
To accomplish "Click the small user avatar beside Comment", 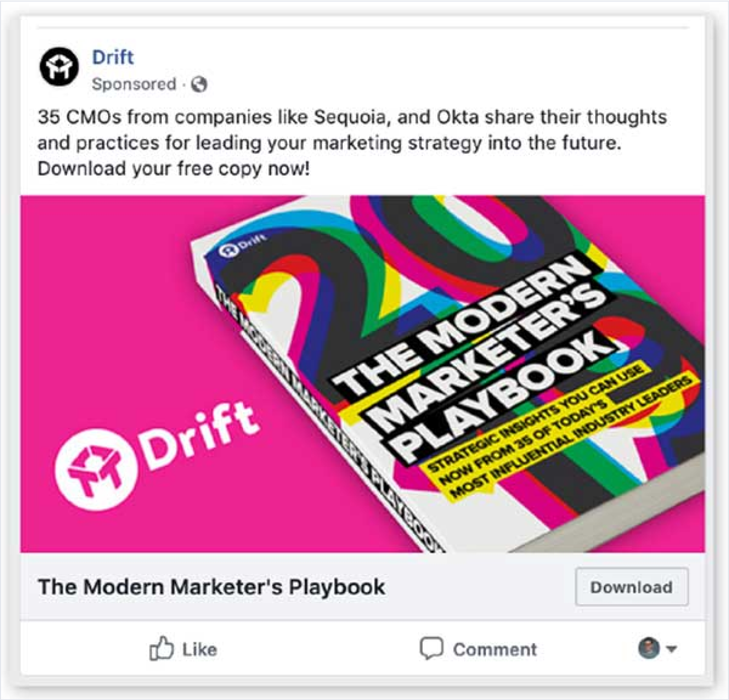I will pyautogui.click(x=649, y=648).
